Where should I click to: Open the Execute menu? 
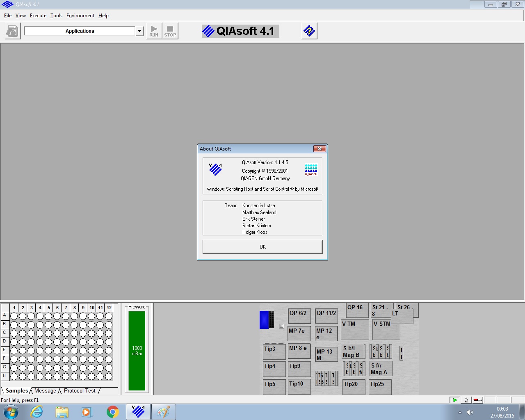click(38, 16)
